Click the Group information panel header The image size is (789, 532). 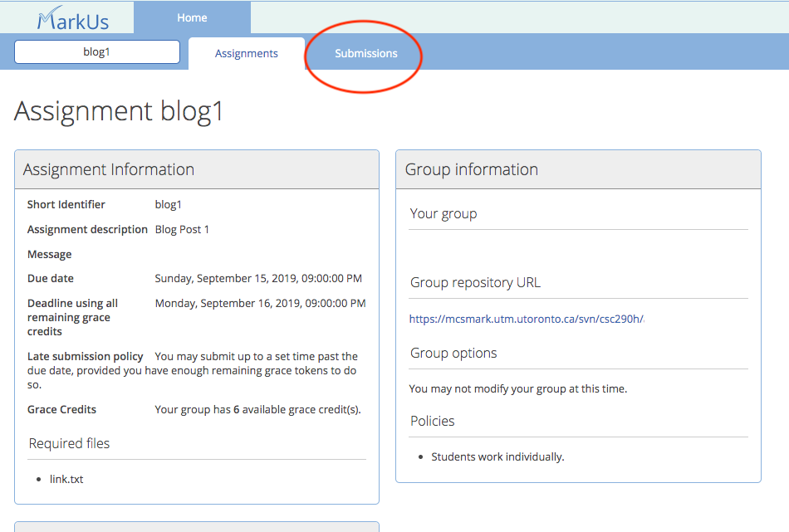578,169
